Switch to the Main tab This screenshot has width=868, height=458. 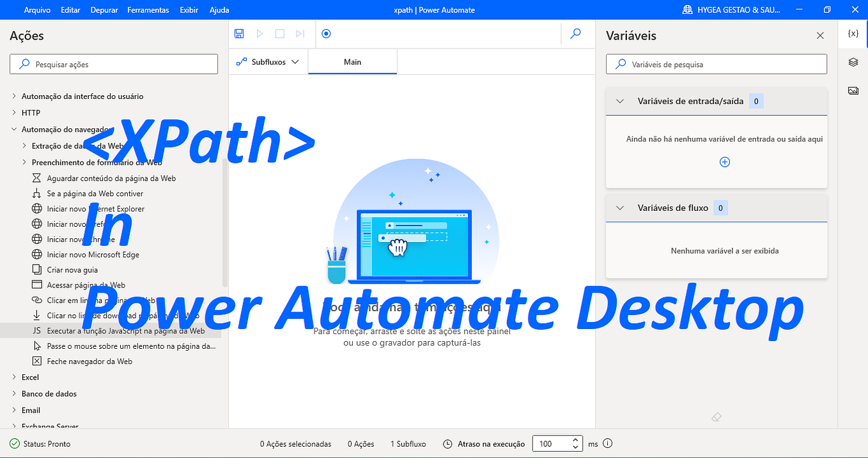click(x=352, y=61)
